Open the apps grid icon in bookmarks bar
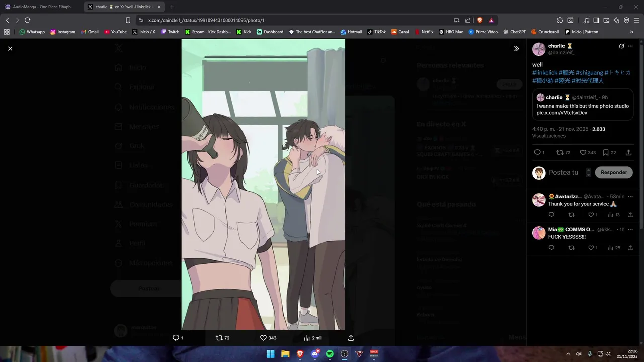The image size is (644, 362). 7,32
